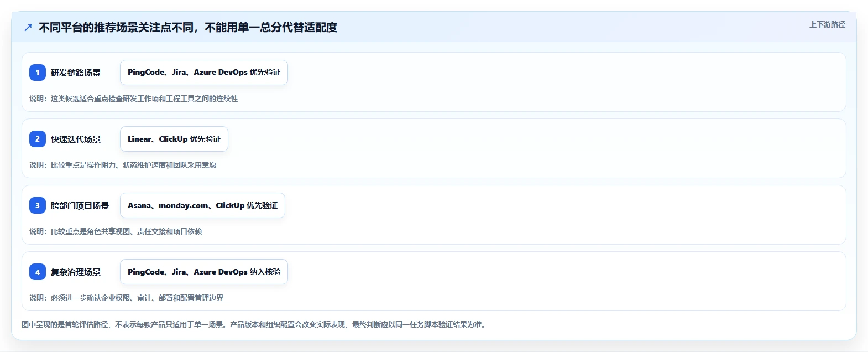Click the 复杂治理场景 label
The width and height of the screenshot is (868, 352).
click(76, 272)
